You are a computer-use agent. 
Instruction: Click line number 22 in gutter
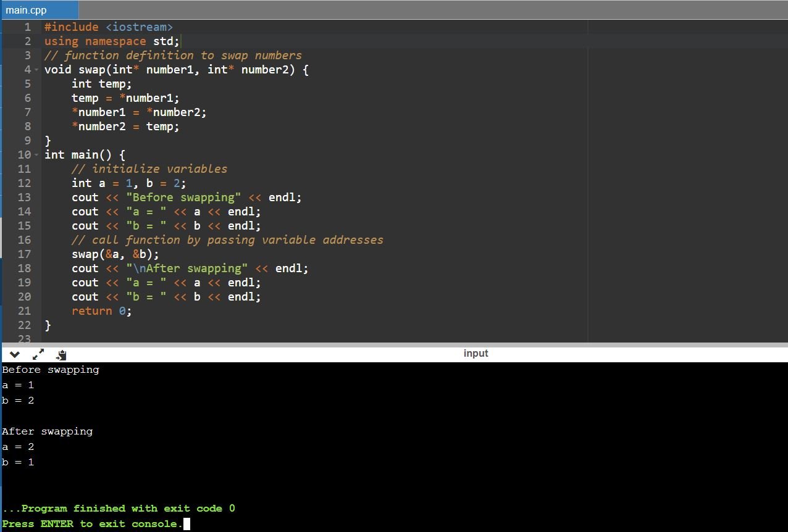tap(24, 325)
